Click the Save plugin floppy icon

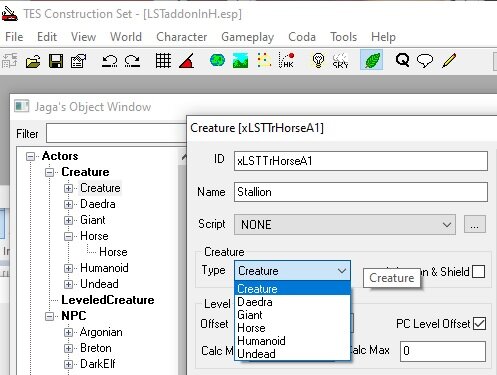coord(56,61)
